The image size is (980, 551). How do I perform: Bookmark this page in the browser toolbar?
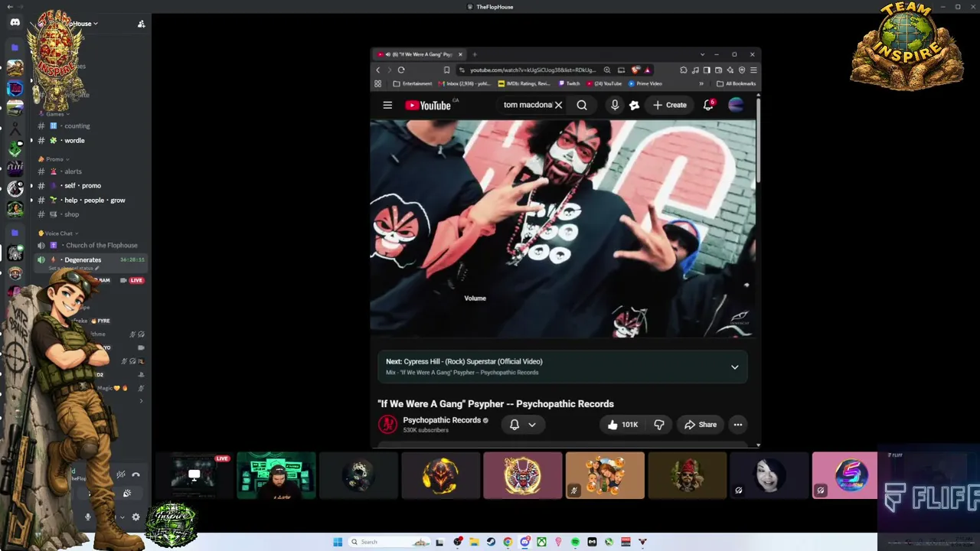tap(446, 70)
